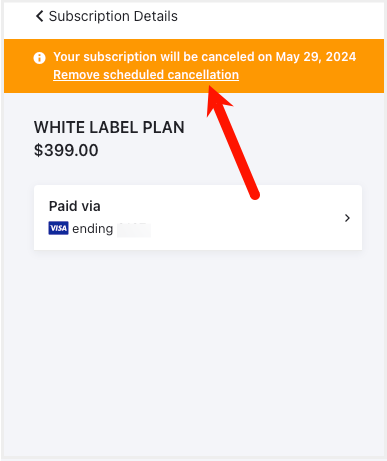Screen dimensions: 387x461
Task: Click the red arrow annotation head
Action: pos(216,100)
